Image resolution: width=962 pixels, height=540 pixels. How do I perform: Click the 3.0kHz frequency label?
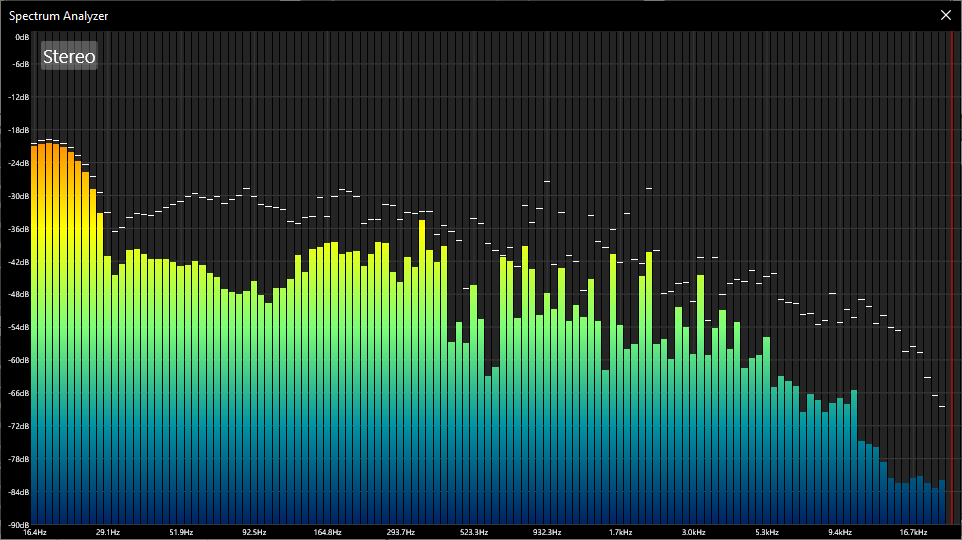tap(693, 533)
